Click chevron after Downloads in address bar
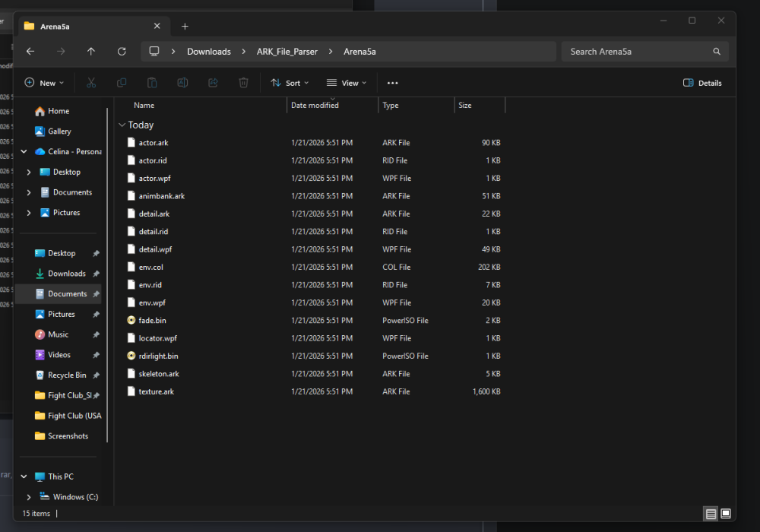Viewport: 760px width, 532px height. [x=244, y=52]
